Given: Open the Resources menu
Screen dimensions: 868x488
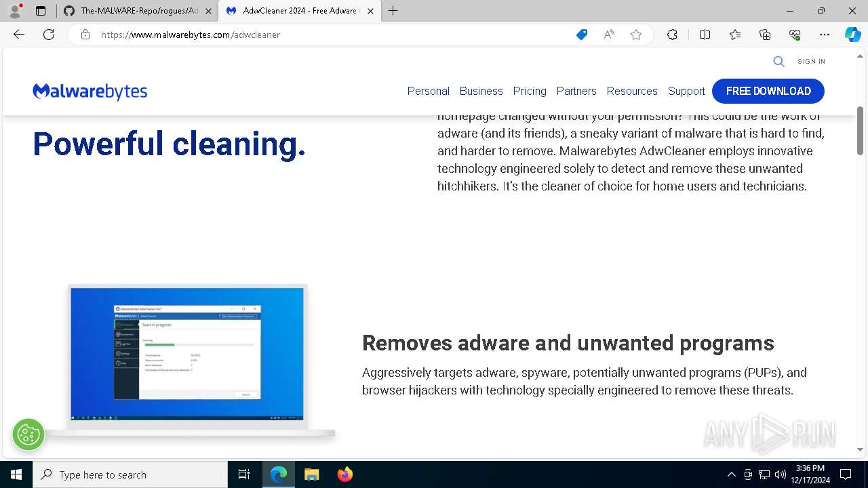Looking at the screenshot, I should 632,91.
